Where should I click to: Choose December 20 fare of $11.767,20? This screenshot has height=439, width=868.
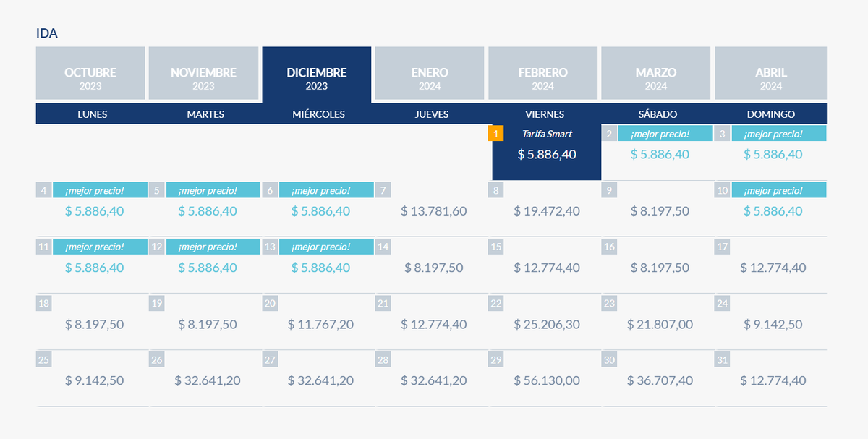click(x=320, y=324)
